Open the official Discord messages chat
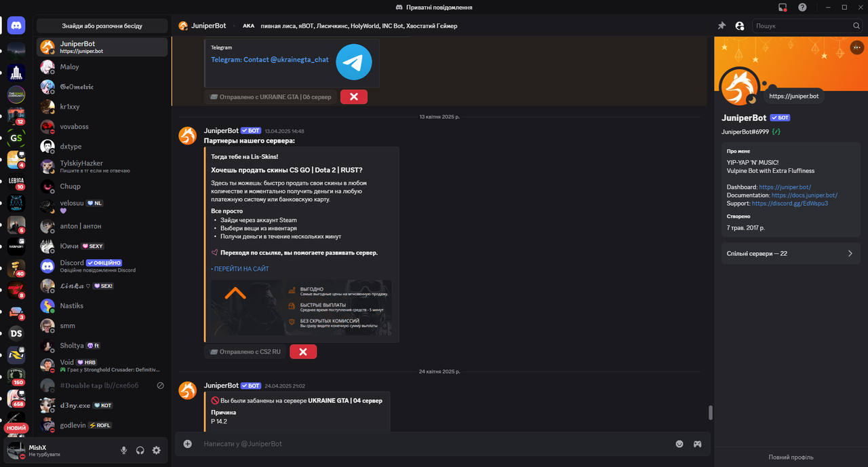Image resolution: width=868 pixels, height=467 pixels. 102,266
